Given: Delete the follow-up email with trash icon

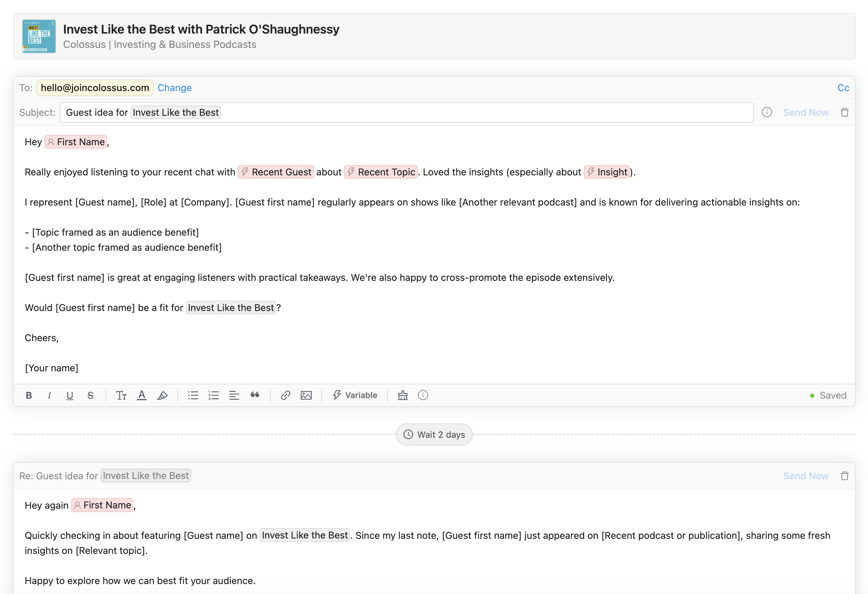Looking at the screenshot, I should pyautogui.click(x=844, y=476).
